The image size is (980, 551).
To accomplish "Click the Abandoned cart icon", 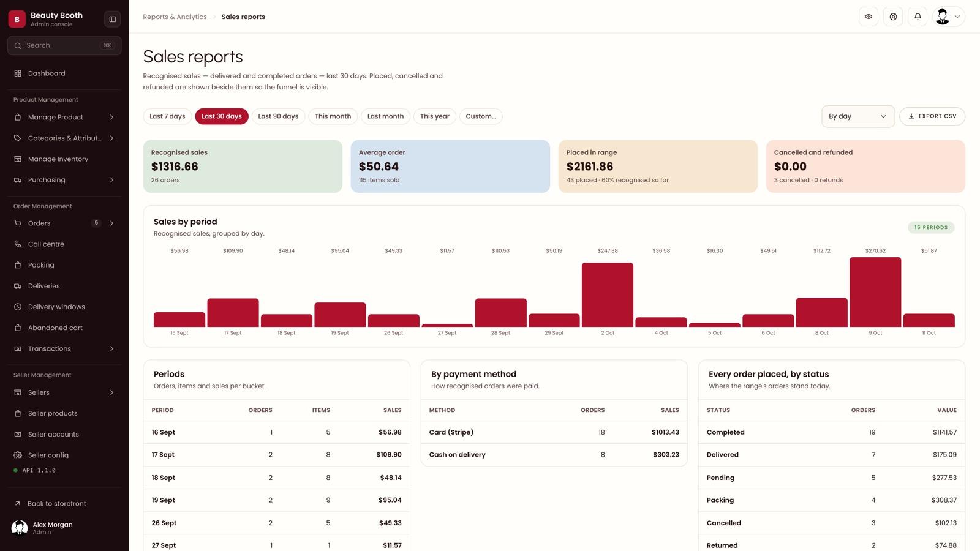I will click(x=18, y=328).
